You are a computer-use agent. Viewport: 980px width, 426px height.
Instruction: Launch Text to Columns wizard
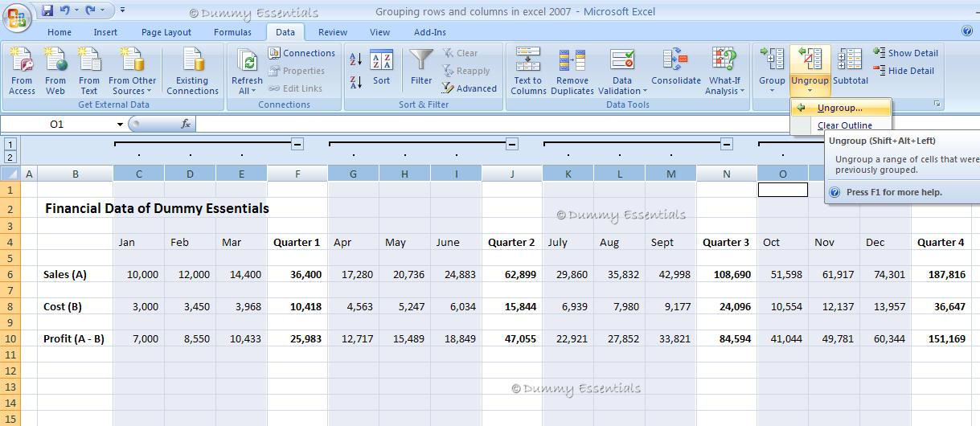pyautogui.click(x=528, y=72)
